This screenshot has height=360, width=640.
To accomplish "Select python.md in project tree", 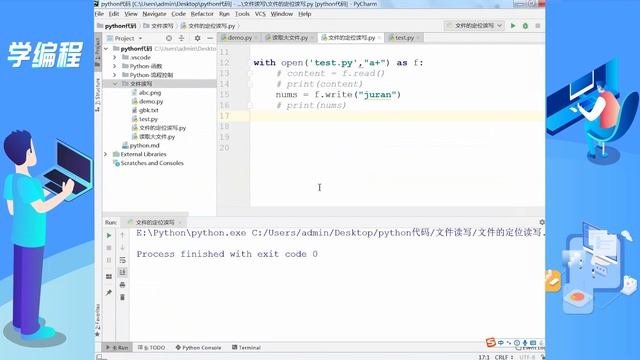I will pos(144,145).
